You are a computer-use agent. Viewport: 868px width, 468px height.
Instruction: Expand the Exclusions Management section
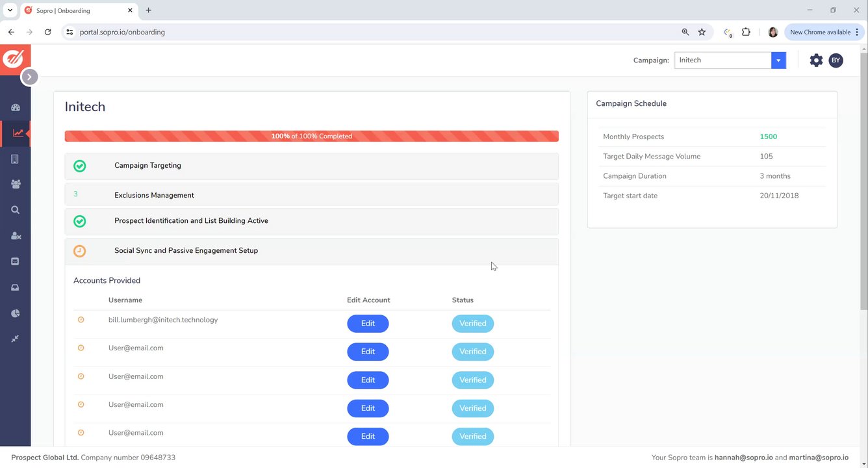click(x=312, y=194)
